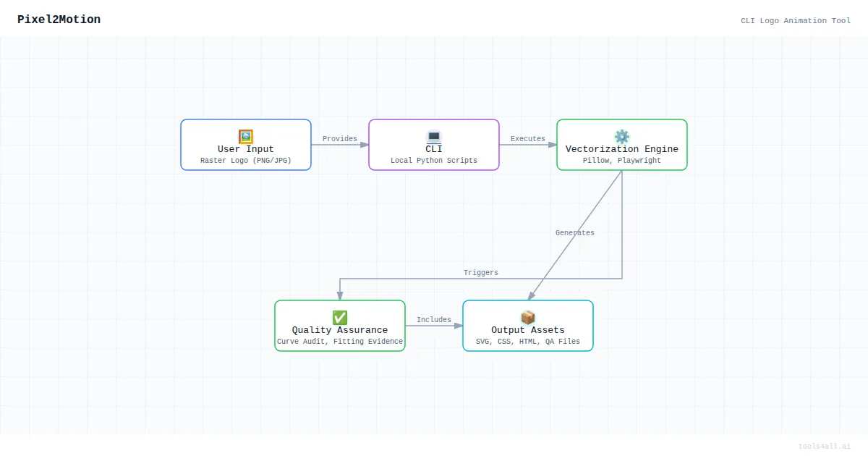The width and height of the screenshot is (868, 456).
Task: Select the User Input node title
Action: click(246, 149)
